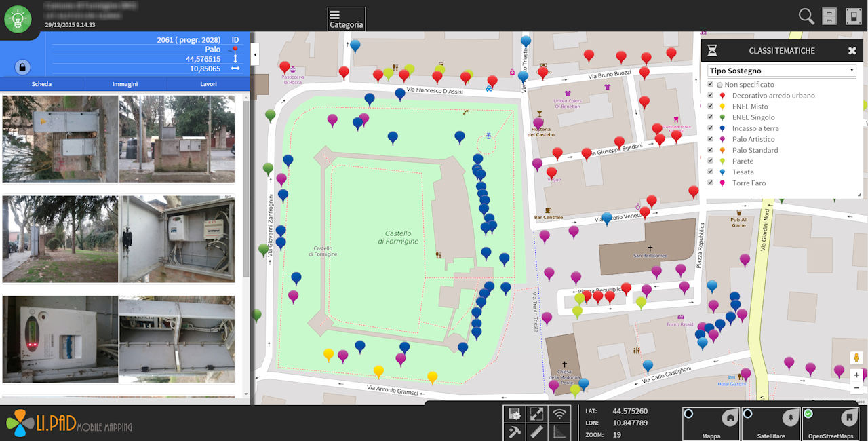Open the Lavori tab
Screen dimensions: 868x441
click(x=208, y=84)
